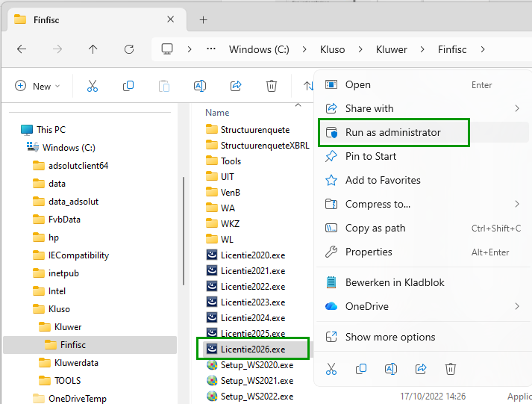Expand the OneDrive submenu arrow

(516, 306)
